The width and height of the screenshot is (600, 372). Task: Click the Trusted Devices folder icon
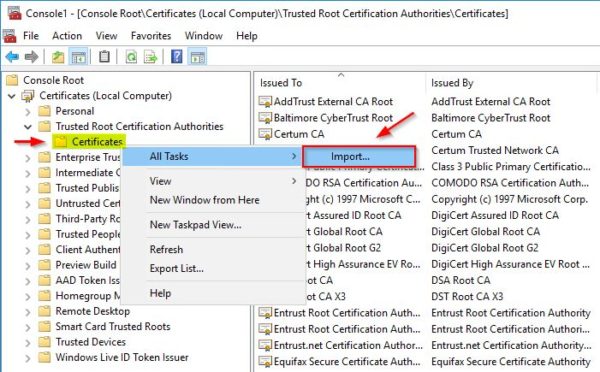pyautogui.click(x=44, y=342)
